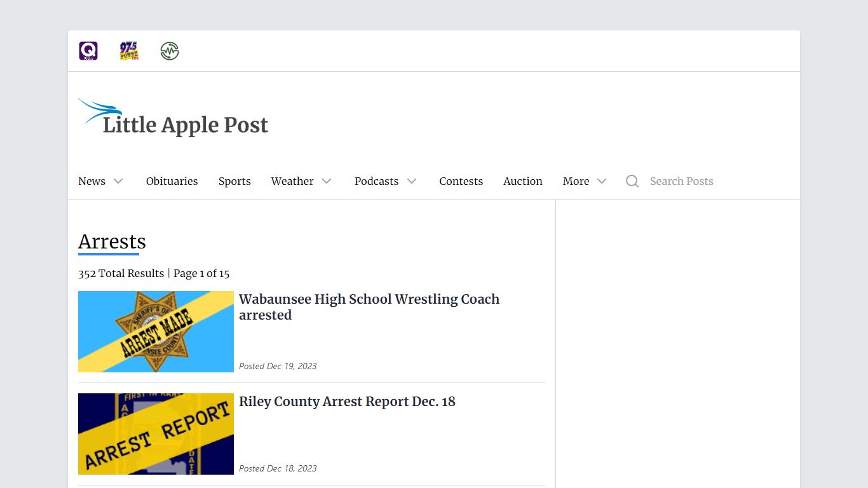The height and width of the screenshot is (488, 868).
Task: Go to the Auction page
Action: pyautogui.click(x=522, y=181)
